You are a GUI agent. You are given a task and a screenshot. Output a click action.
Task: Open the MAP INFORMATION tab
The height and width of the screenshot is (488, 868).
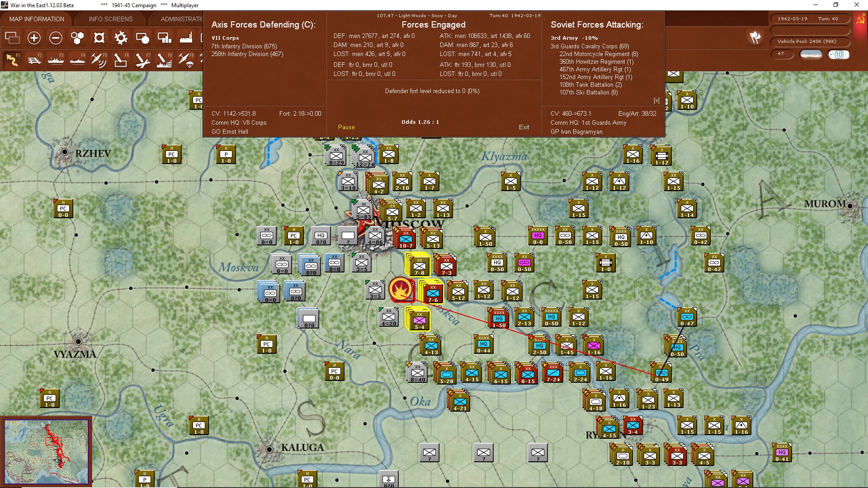point(37,19)
